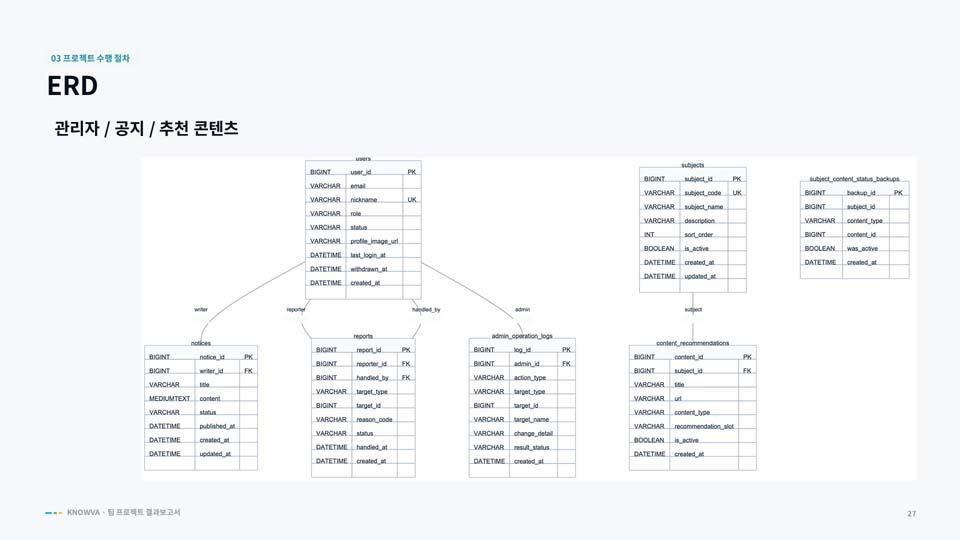Viewport: 960px width, 540px height.
Task: Select the 'sort_order' column name
Action: 699,234
